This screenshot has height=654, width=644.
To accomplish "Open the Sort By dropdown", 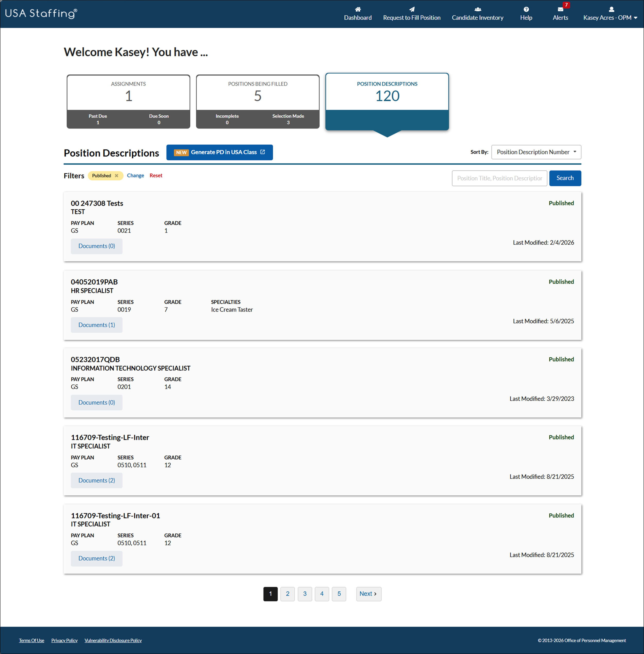I will coord(536,152).
